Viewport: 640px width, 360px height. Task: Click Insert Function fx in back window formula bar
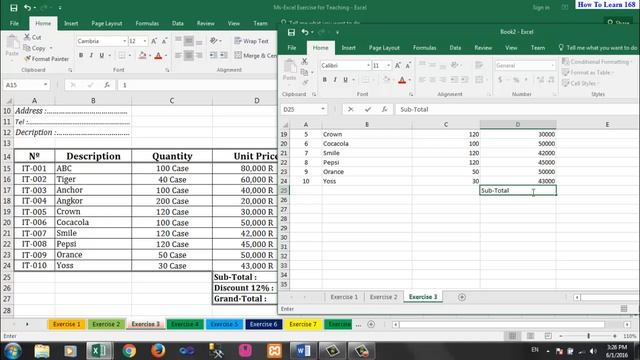coord(107,85)
